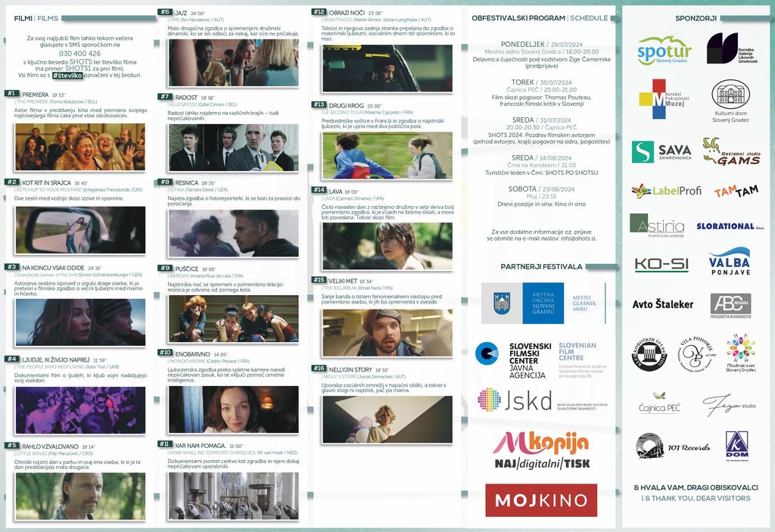The width and height of the screenshot is (775, 532).
Task: Click the Avto Štaleker sponsor logo
Action: (x=662, y=304)
